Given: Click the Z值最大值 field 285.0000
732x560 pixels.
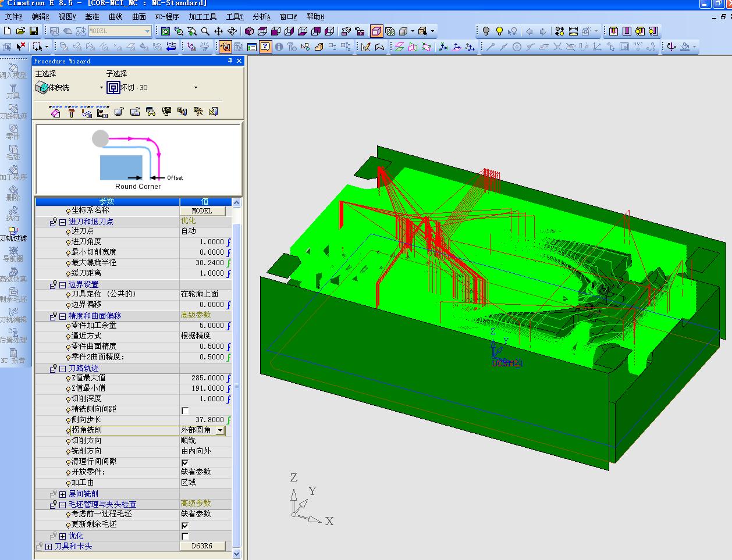Looking at the screenshot, I should coord(202,378).
